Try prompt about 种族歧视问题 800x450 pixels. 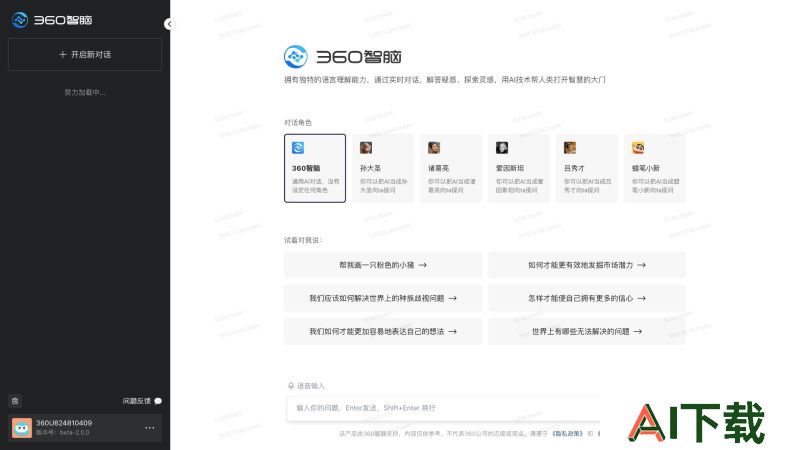tap(383, 298)
